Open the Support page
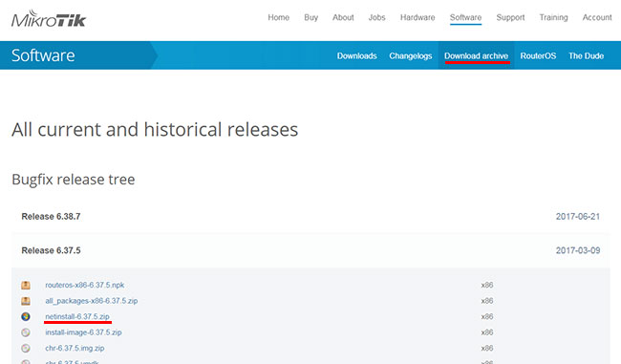The image size is (621, 364). tap(510, 17)
